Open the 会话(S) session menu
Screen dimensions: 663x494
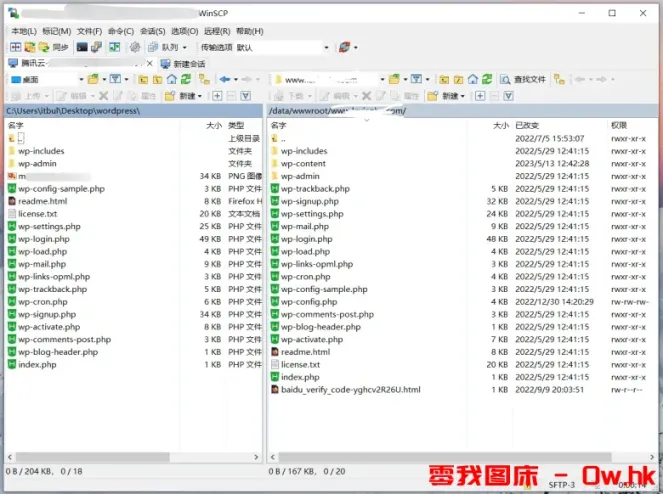152,31
